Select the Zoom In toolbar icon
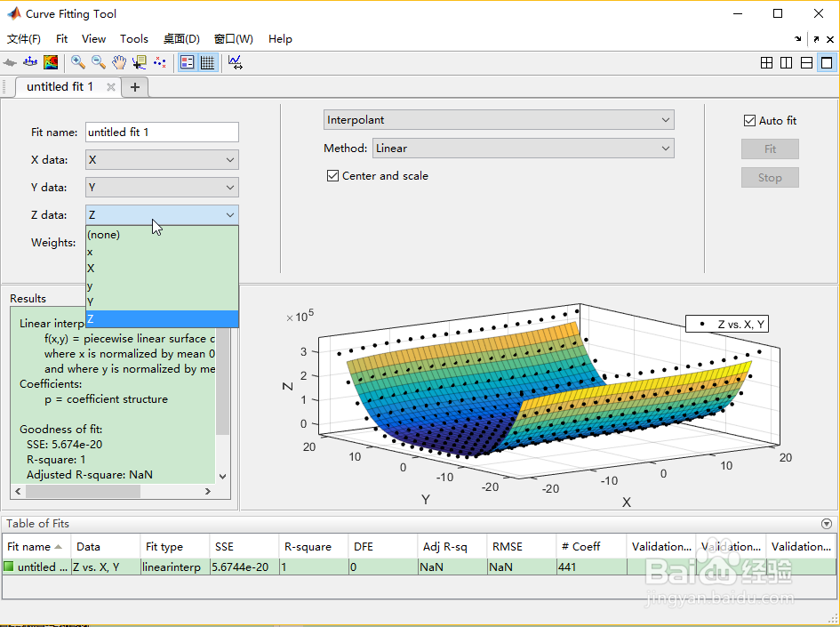The image size is (840, 627). (x=78, y=62)
